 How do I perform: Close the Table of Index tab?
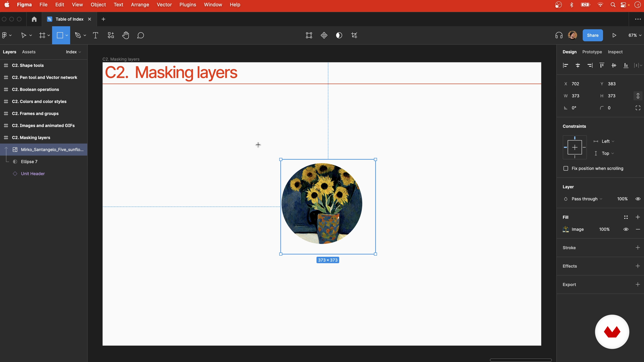(90, 19)
